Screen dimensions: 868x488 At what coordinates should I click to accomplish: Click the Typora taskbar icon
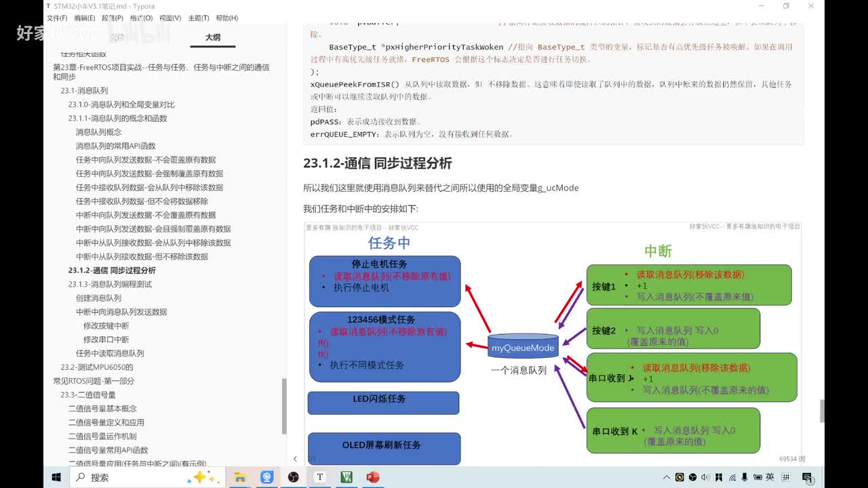(319, 477)
